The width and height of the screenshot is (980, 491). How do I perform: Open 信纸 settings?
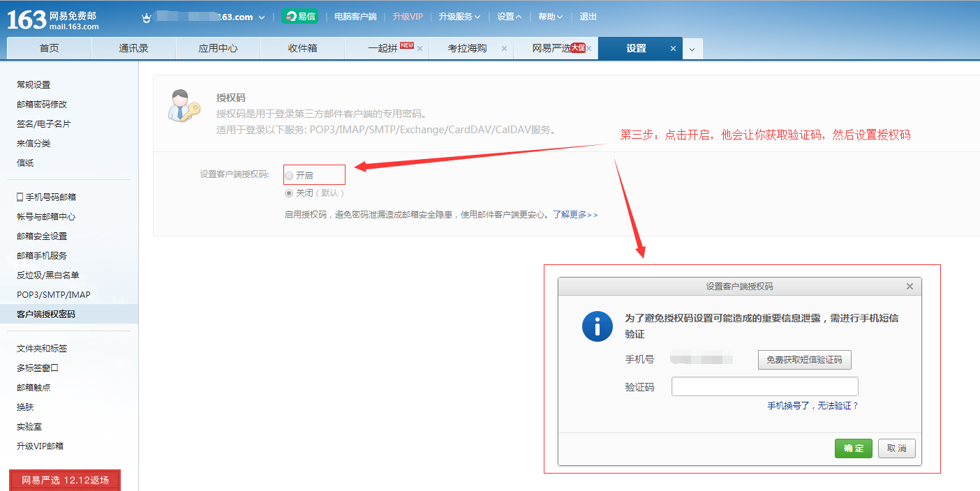pos(25,163)
